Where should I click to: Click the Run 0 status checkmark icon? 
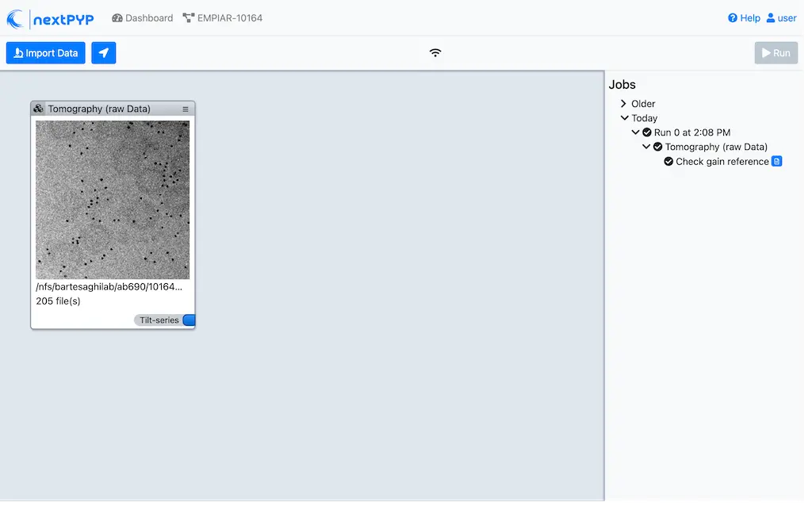pos(647,132)
